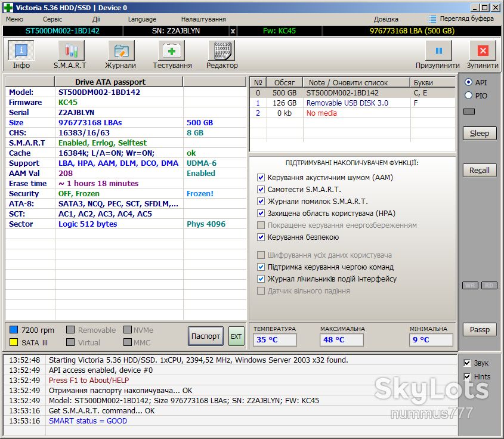Screen dimensions: 504x439
Task: Select Removable USB DISK 3.0 row
Action: (x=353, y=103)
